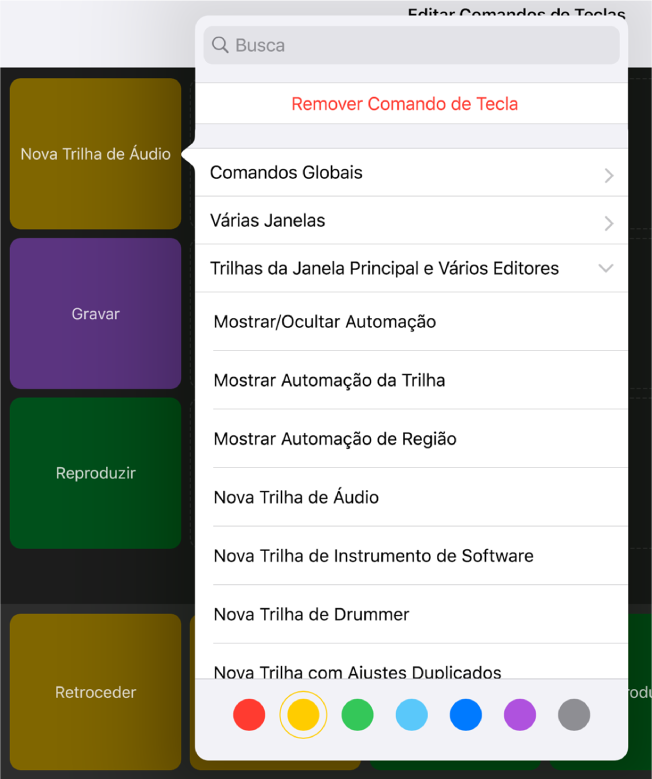Choose Nova Trilha de Drummer

(411, 615)
